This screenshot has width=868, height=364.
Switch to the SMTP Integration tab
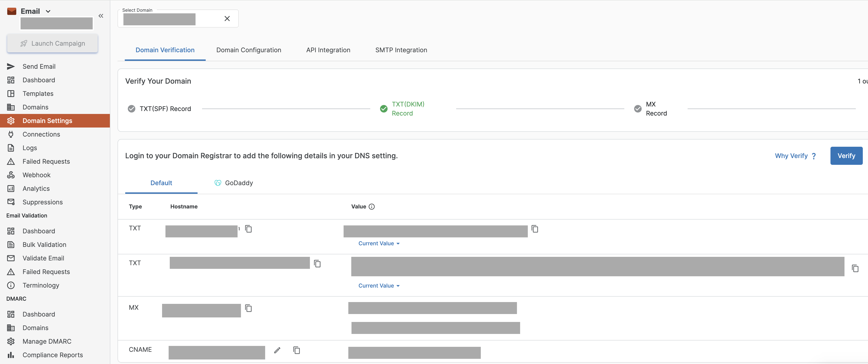(401, 50)
